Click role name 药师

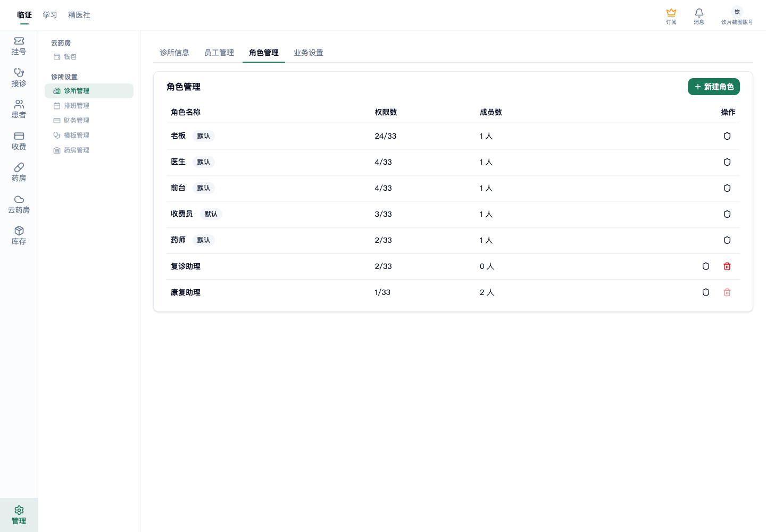pos(178,240)
